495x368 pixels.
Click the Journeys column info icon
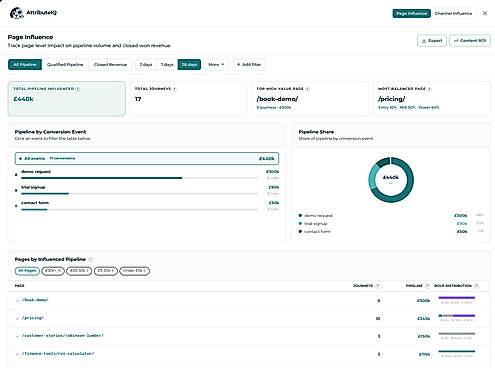tap(377, 286)
